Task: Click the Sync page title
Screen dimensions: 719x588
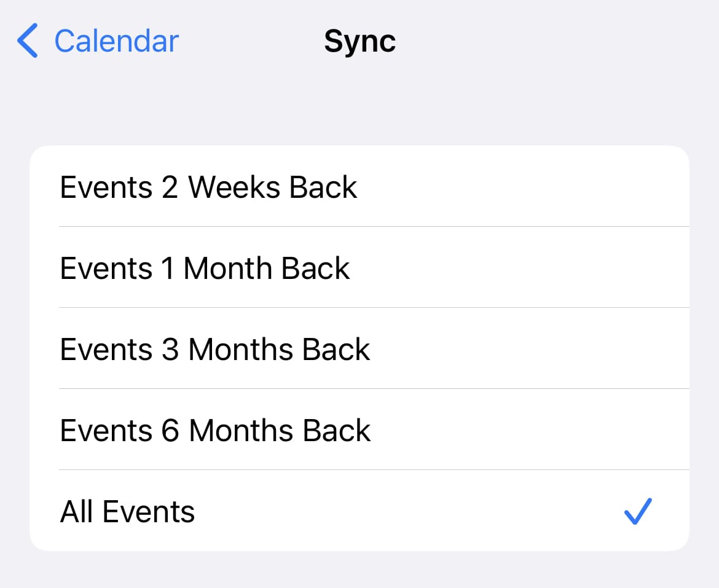Action: pos(359,42)
